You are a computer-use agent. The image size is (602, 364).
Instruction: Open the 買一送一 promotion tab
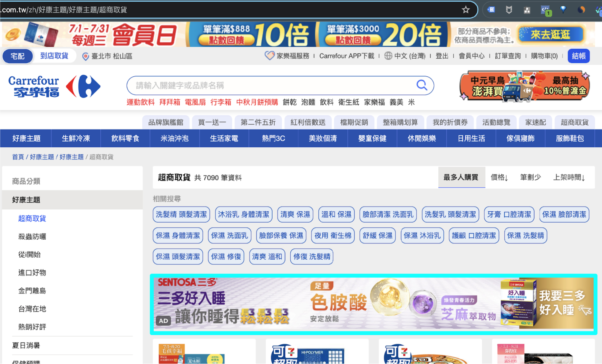[212, 122]
